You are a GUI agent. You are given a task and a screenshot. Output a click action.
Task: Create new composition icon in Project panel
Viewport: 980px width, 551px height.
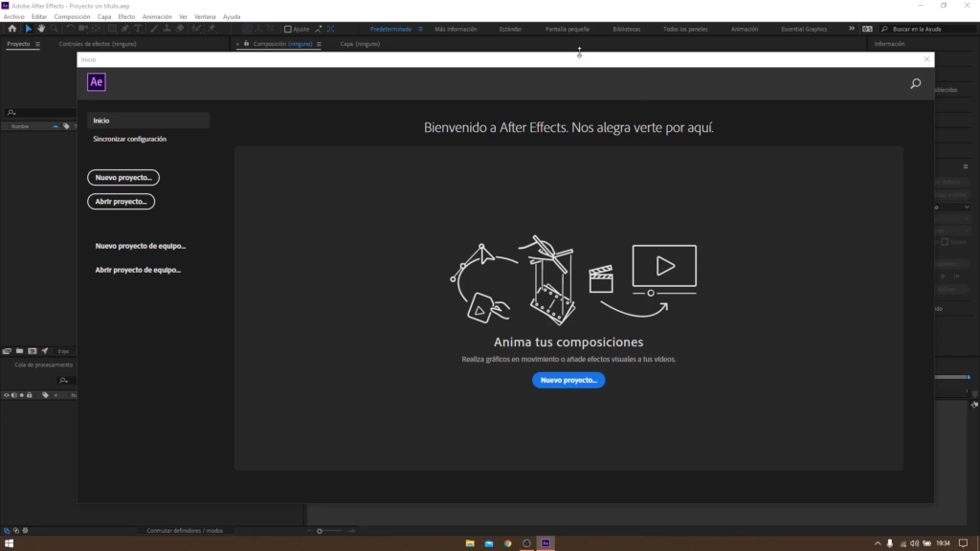click(32, 351)
